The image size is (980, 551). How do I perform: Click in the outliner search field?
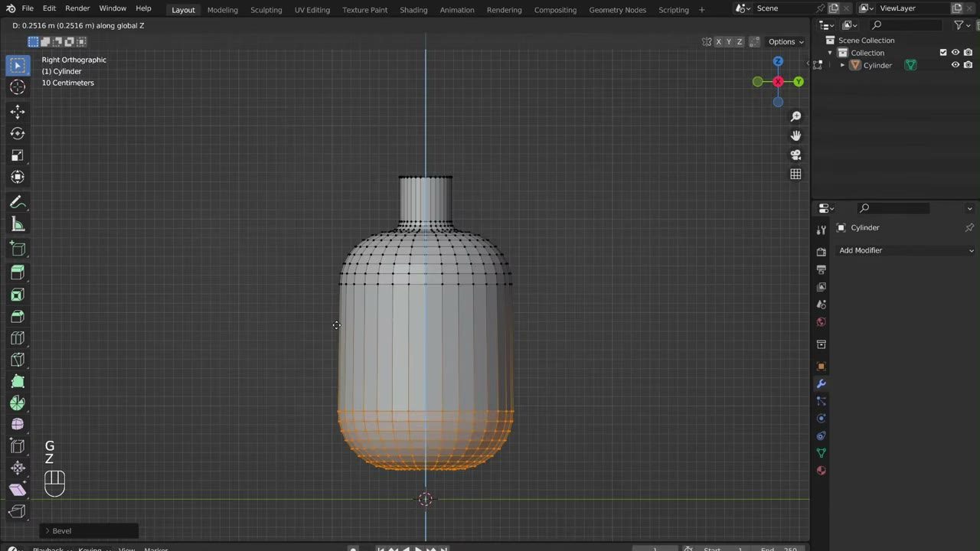[906, 25]
